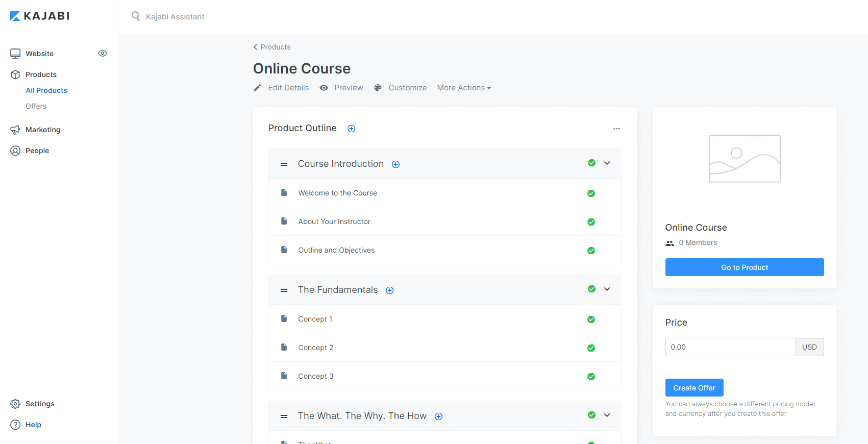Click the People person icon

[x=15, y=151]
